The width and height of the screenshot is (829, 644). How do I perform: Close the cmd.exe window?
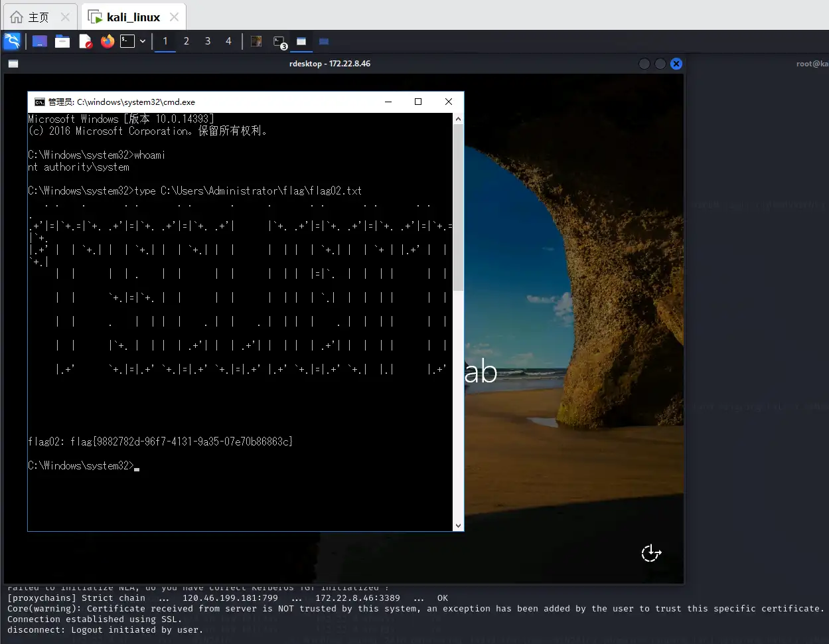pos(449,102)
